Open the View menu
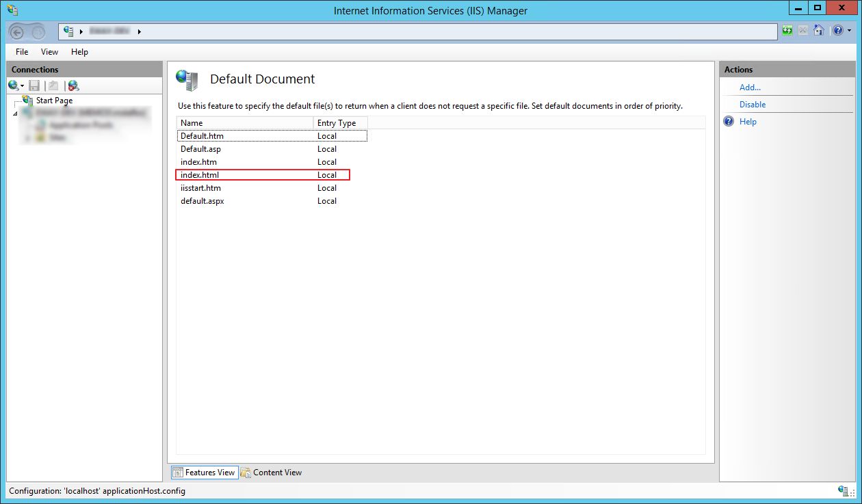Screen dimensions: 862x504 49,52
